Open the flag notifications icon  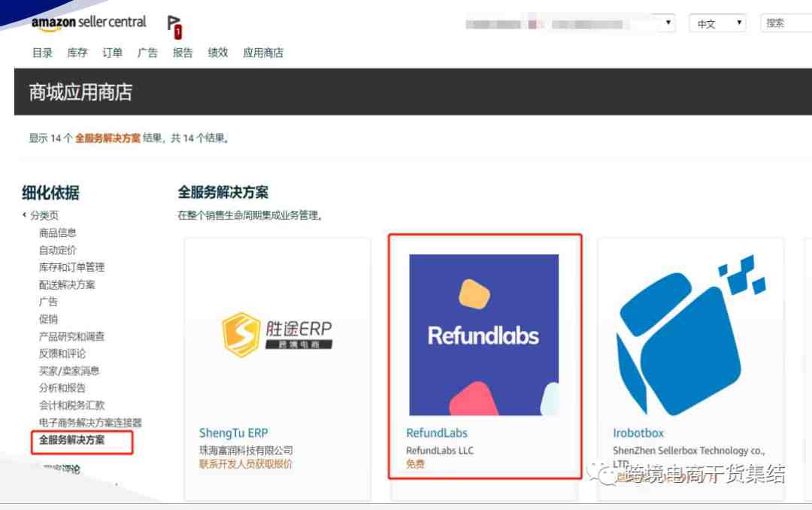pyautogui.click(x=174, y=26)
